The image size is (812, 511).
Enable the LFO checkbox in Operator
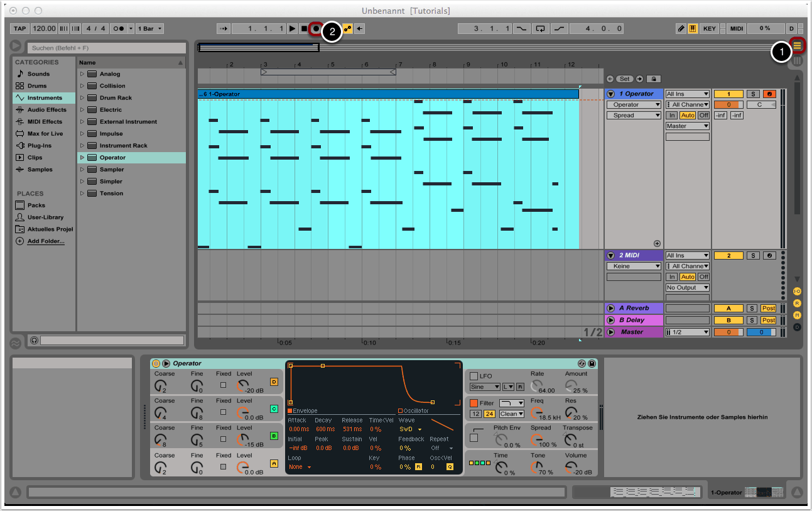click(474, 376)
